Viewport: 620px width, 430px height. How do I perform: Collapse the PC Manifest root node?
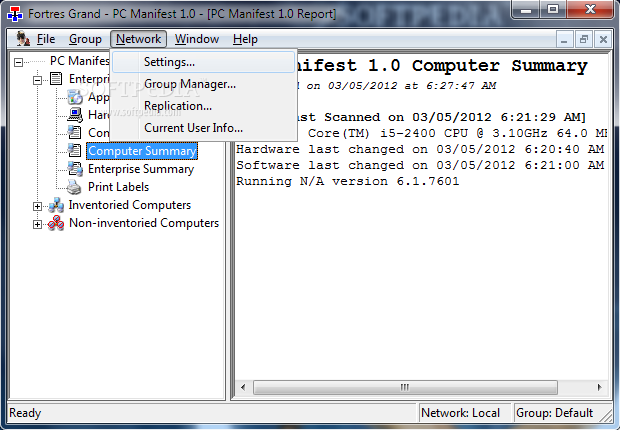18,62
